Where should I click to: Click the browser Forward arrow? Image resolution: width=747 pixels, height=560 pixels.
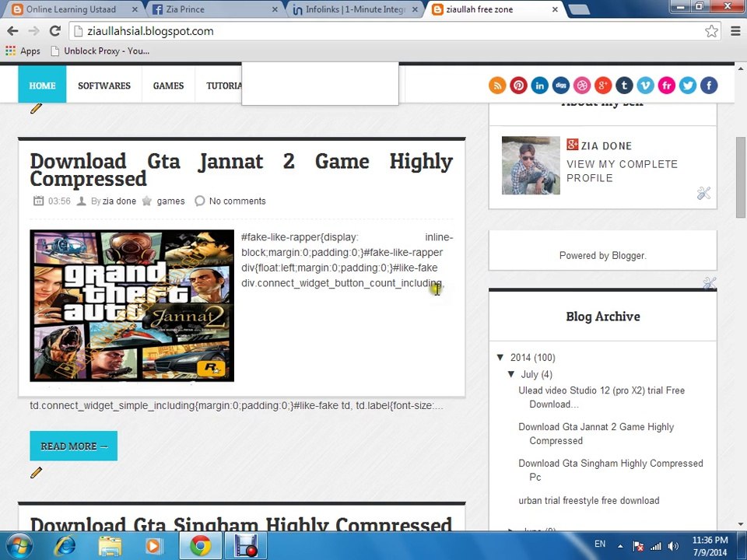[33, 31]
